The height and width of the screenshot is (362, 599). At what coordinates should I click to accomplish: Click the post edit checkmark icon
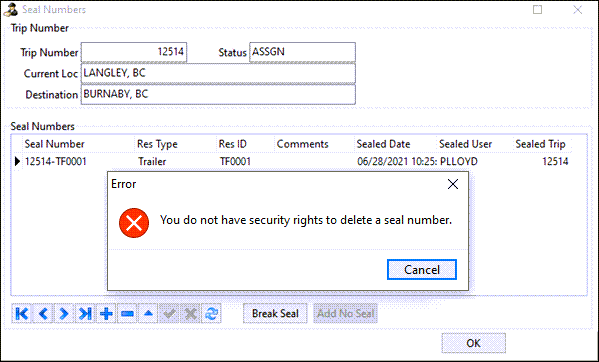click(x=169, y=314)
